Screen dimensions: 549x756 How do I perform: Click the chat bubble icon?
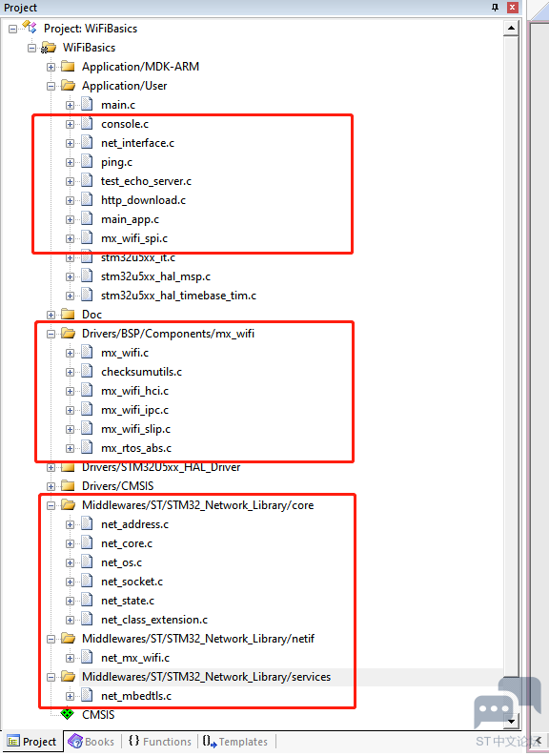click(507, 702)
